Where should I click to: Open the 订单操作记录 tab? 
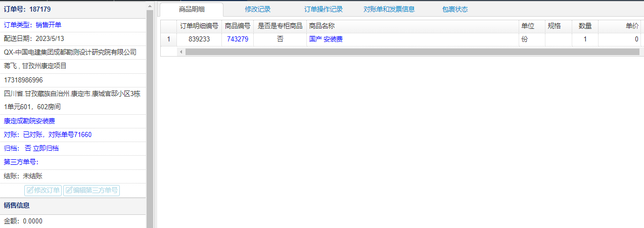click(x=324, y=9)
